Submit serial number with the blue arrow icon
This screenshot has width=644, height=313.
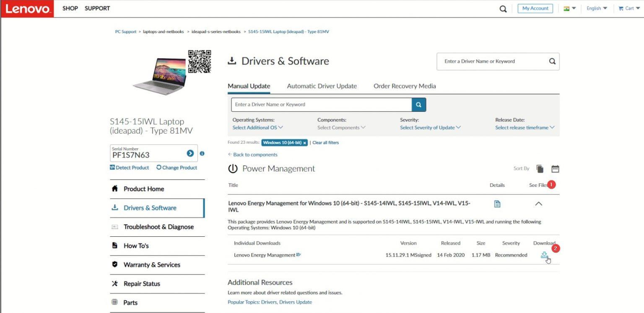[190, 153]
